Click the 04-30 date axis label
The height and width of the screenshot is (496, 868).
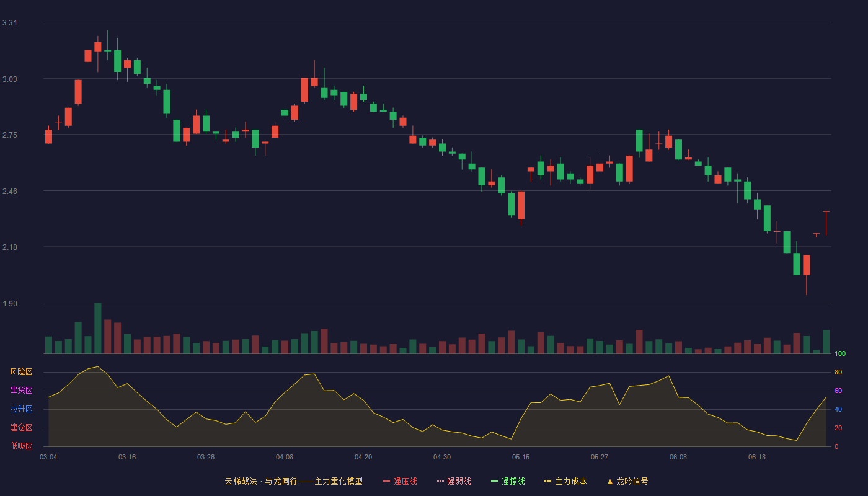[442, 457]
